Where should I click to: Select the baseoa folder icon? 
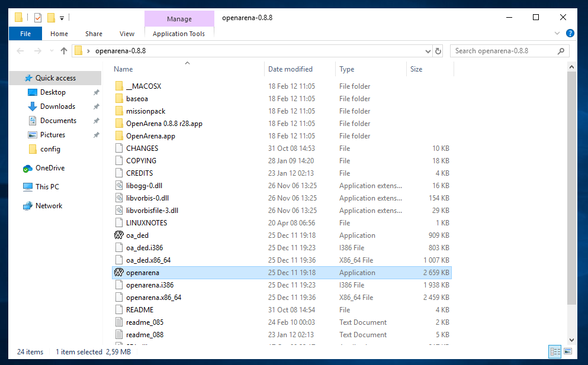click(x=119, y=99)
